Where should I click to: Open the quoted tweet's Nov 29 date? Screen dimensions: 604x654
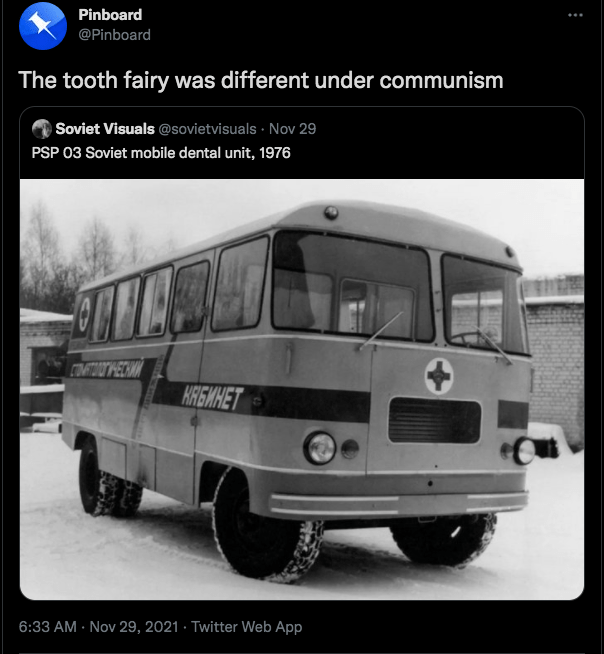pyautogui.click(x=292, y=129)
